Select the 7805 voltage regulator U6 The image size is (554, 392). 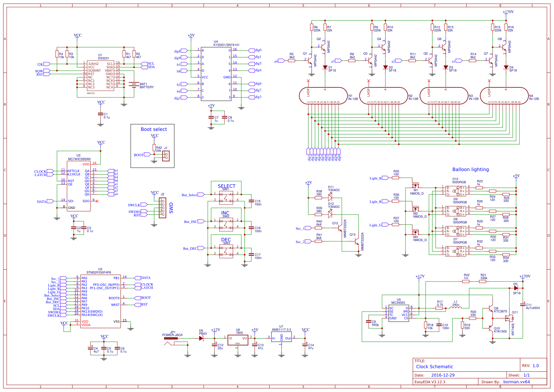pos(238,340)
